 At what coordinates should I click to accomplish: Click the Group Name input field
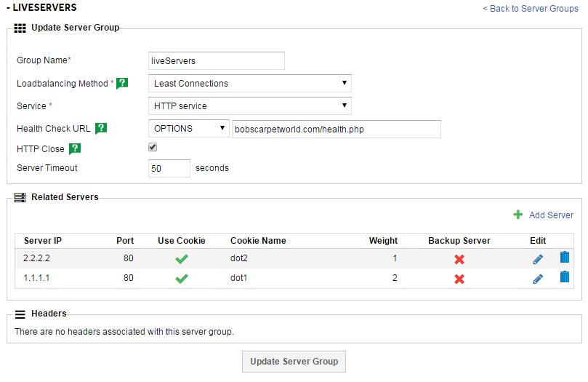pyautogui.click(x=216, y=61)
